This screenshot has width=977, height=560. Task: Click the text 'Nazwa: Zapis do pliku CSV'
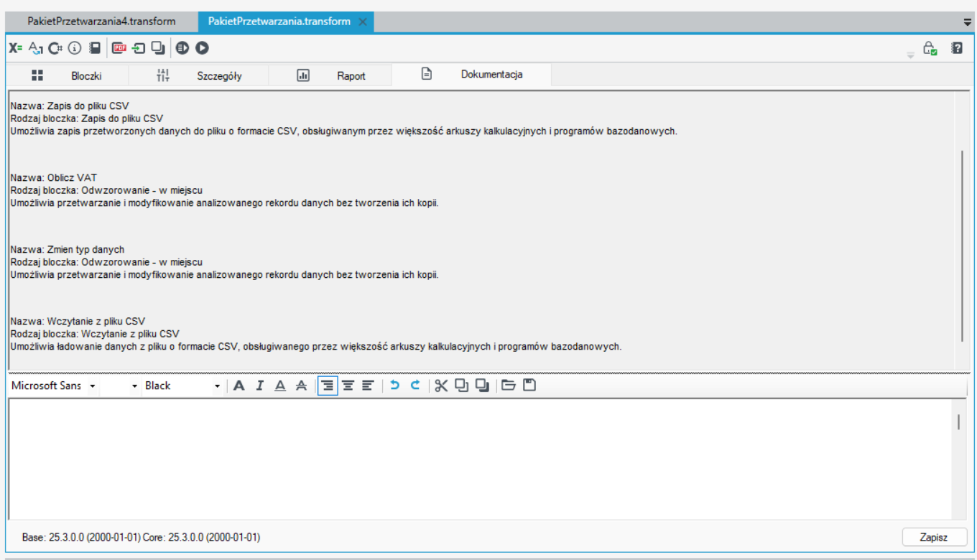coord(70,106)
